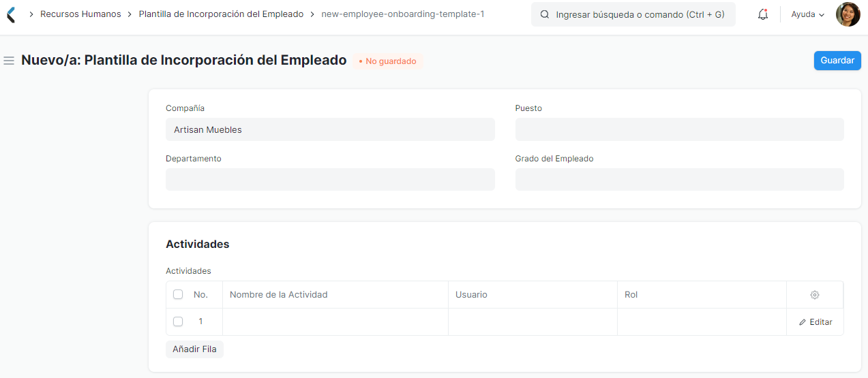Open the Ayuda dropdown menu
Image resolution: width=868 pixels, height=378 pixels.
[x=807, y=14]
